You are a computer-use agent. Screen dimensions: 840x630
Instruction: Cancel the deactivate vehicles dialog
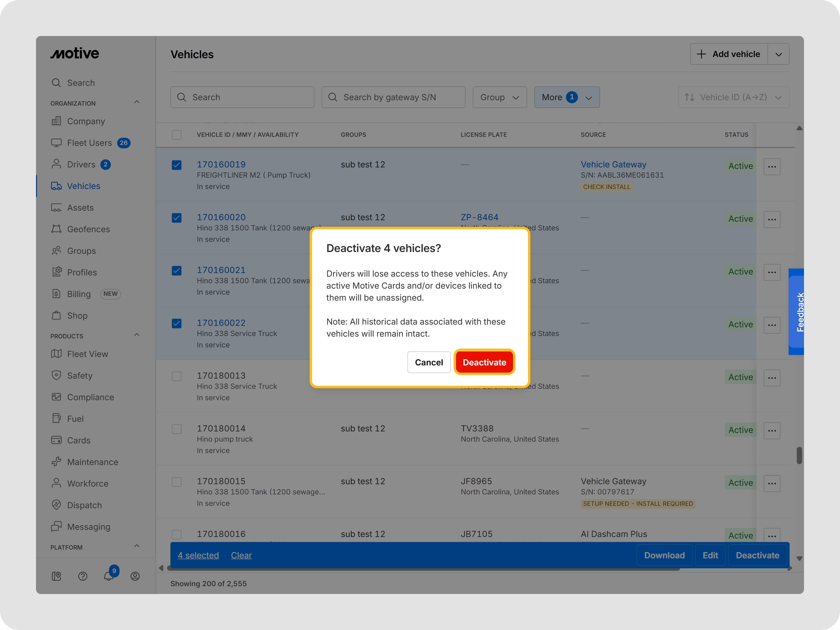click(x=429, y=362)
